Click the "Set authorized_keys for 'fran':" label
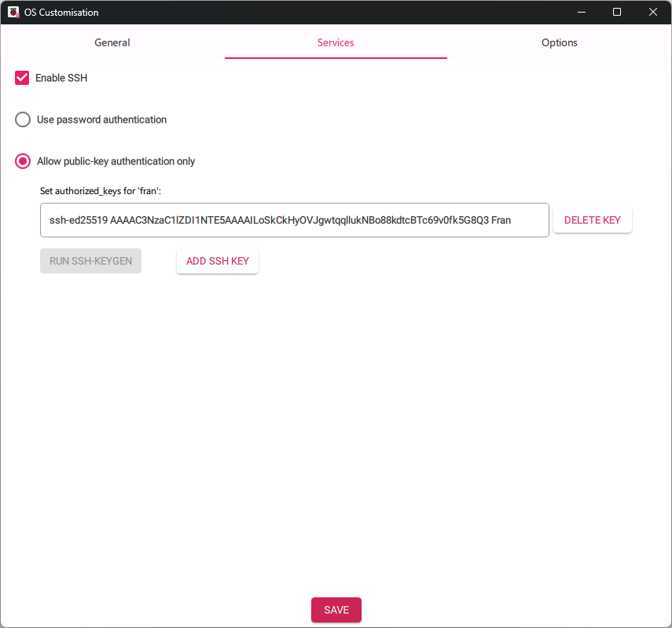Image resolution: width=672 pixels, height=628 pixels. (101, 191)
